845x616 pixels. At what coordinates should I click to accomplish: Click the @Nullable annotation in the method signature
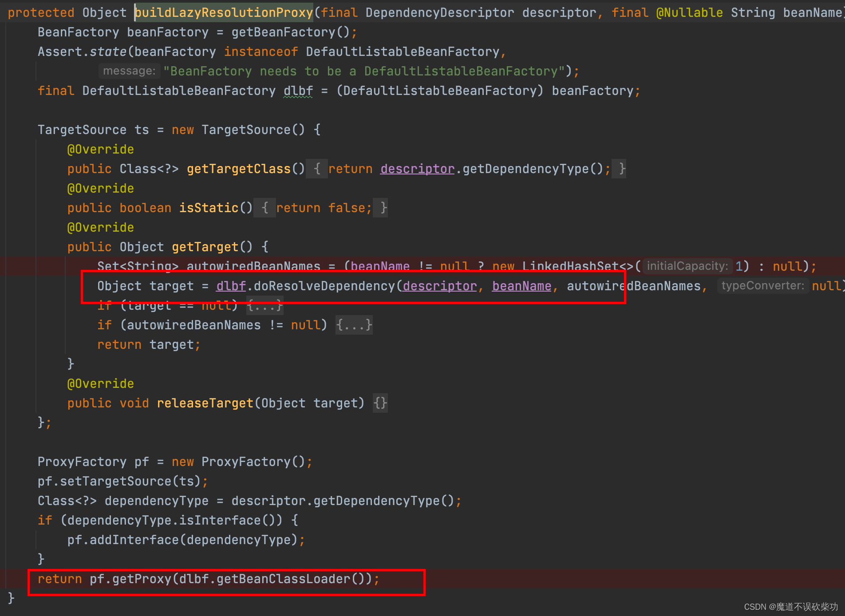point(689,12)
